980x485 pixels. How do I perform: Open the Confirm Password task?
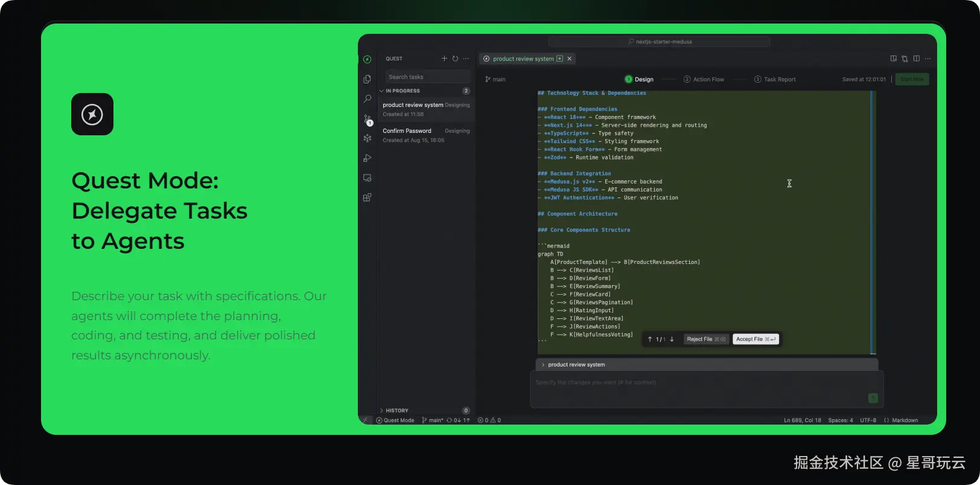coord(426,135)
